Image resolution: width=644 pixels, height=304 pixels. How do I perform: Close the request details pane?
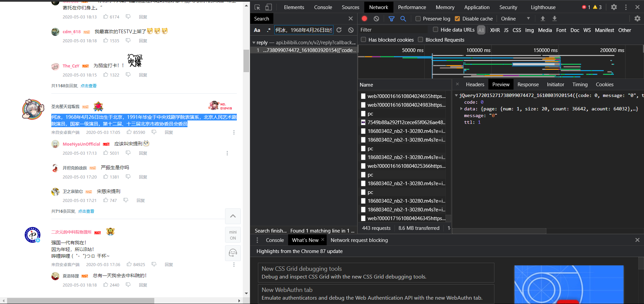pos(457,84)
